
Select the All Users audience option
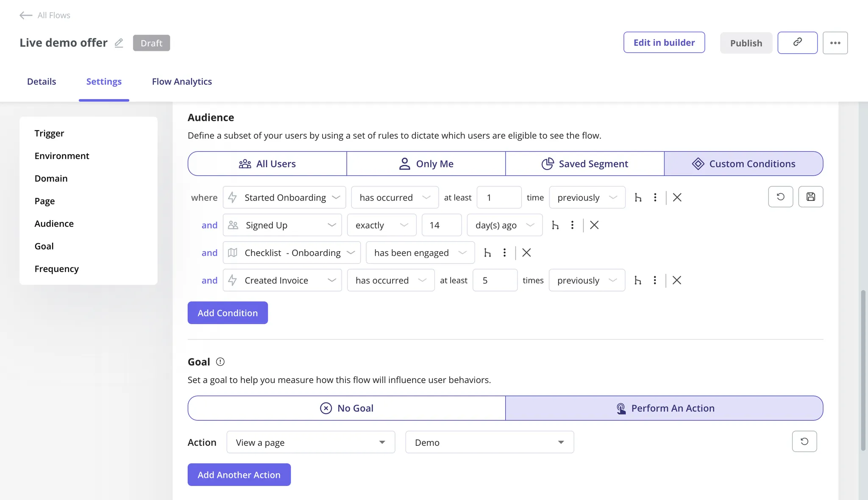[267, 164]
